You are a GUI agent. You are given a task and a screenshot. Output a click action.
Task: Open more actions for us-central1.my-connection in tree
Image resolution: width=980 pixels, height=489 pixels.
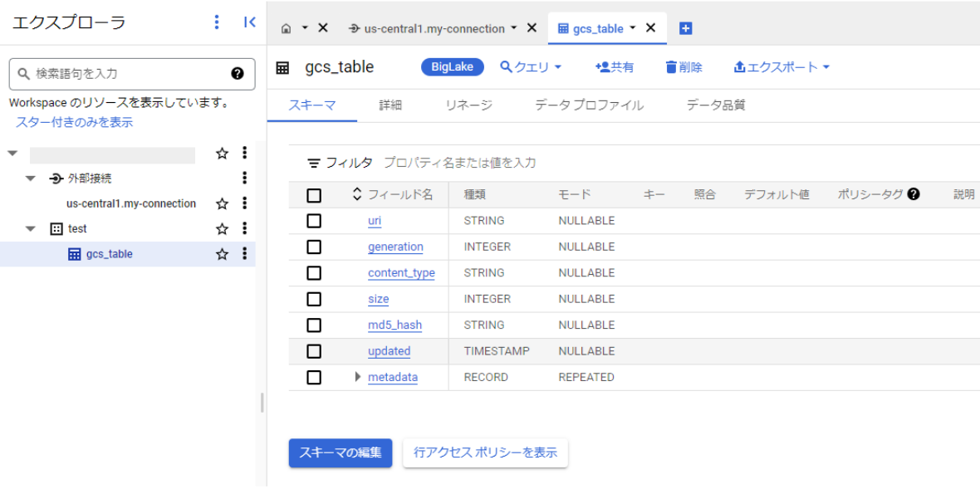tap(244, 203)
